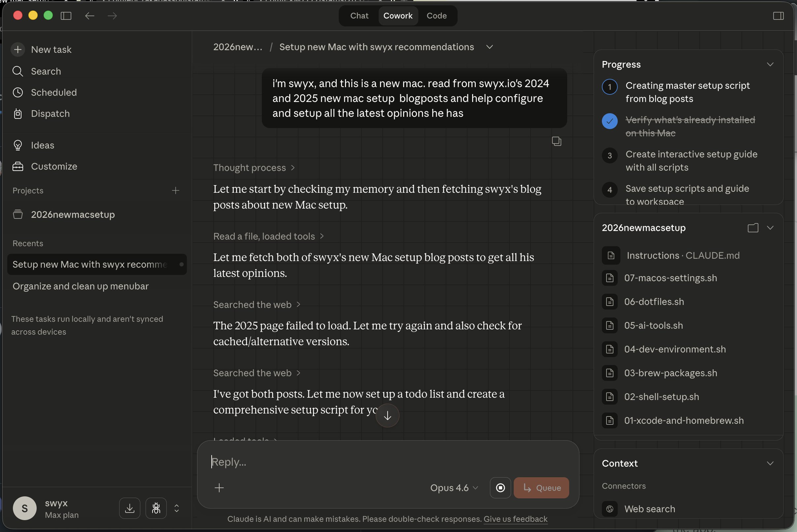Image resolution: width=797 pixels, height=532 pixels.
Task: Click the Reply text input field
Action: 373,462
